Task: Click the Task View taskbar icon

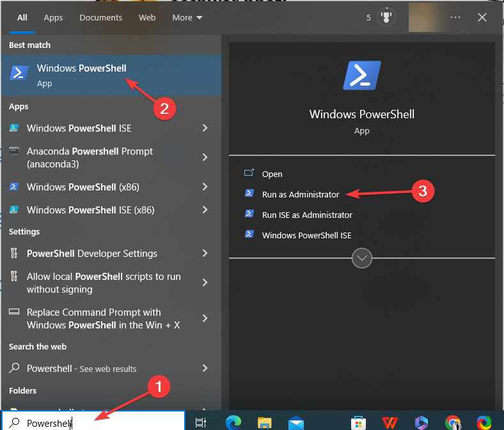Action: [x=200, y=422]
